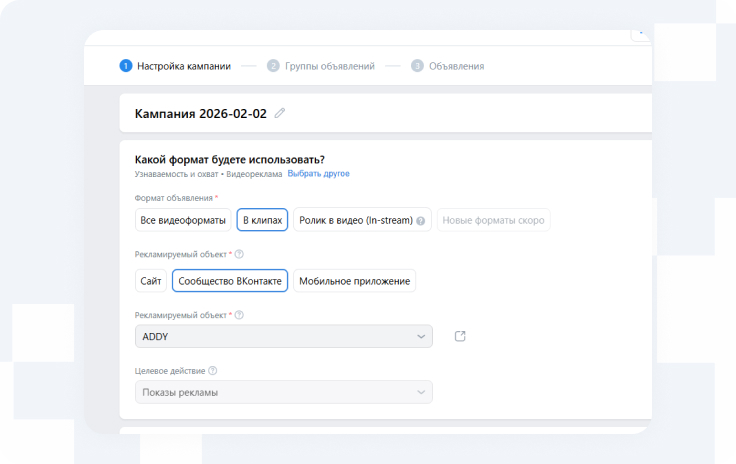Click the help icon next to Целевое действие

tap(213, 371)
